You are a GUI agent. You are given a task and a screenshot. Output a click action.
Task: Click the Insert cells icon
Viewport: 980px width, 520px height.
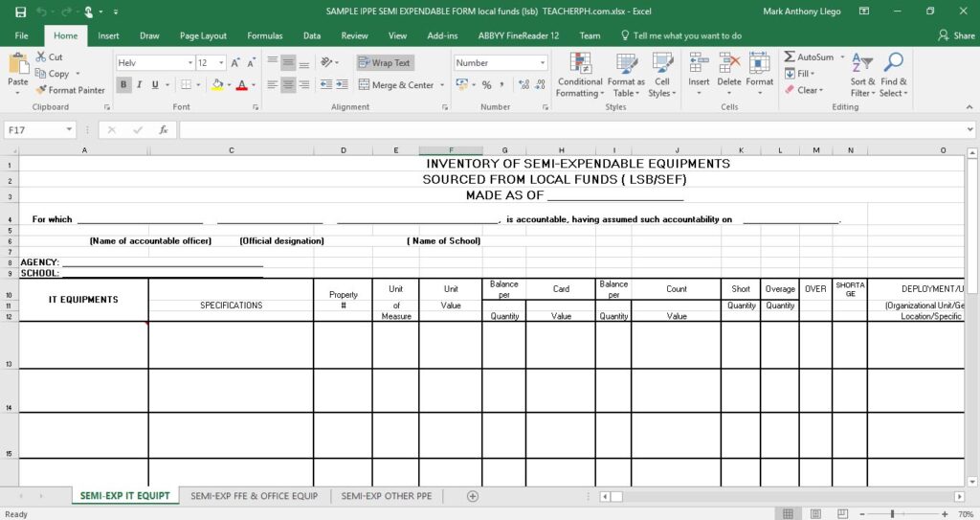(x=699, y=64)
